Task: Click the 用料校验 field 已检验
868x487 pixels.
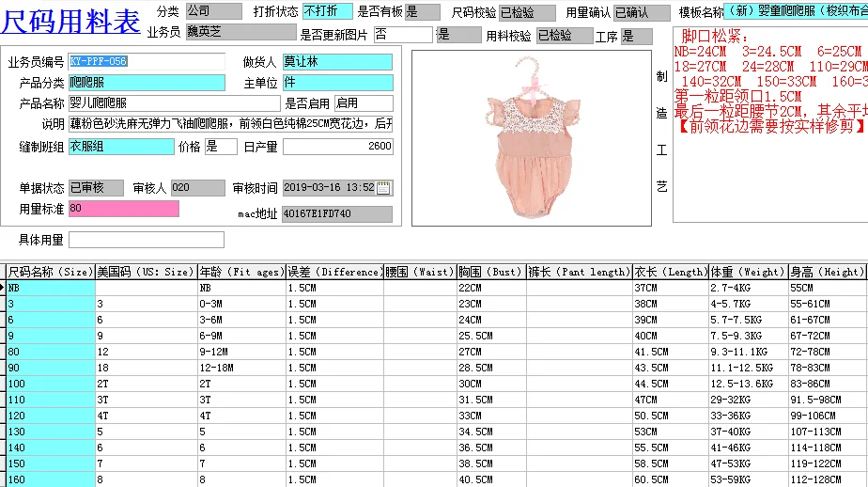Action: [564, 36]
